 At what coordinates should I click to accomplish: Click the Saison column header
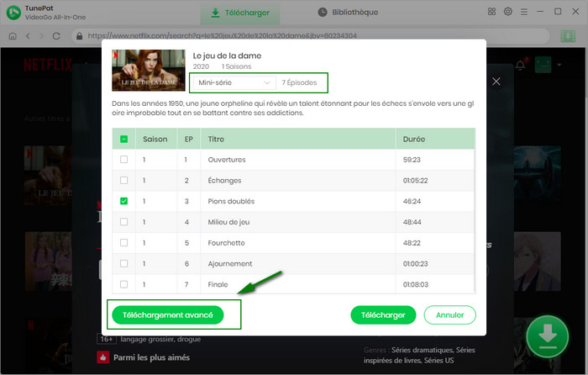click(x=155, y=140)
